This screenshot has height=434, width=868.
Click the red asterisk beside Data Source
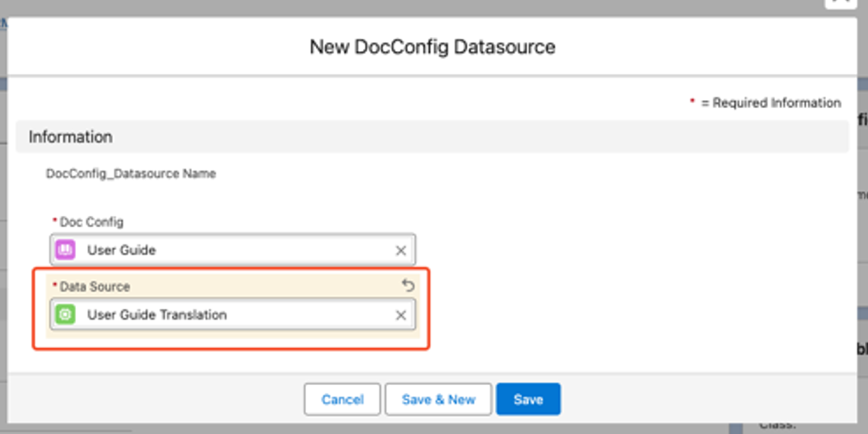[x=55, y=286]
